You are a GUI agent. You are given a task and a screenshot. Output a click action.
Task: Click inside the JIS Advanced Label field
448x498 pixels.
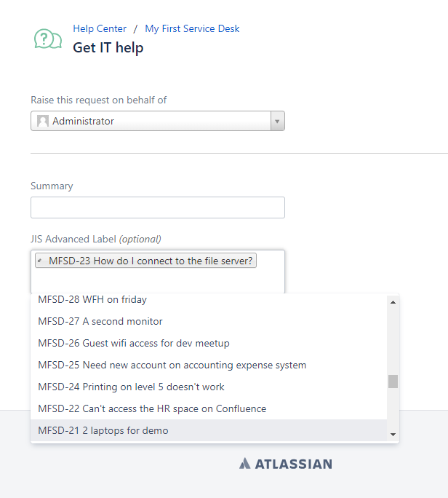tap(157, 280)
